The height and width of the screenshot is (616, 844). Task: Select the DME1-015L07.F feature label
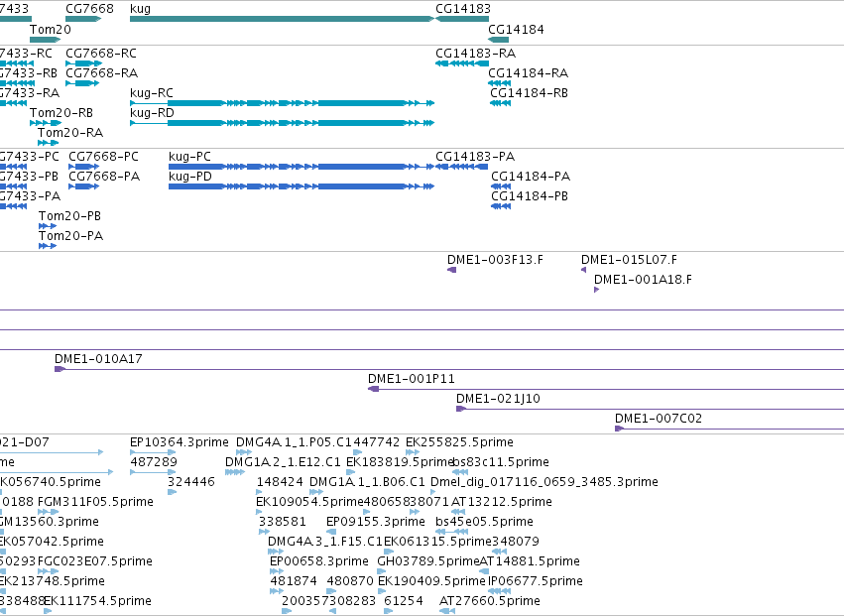click(629, 260)
